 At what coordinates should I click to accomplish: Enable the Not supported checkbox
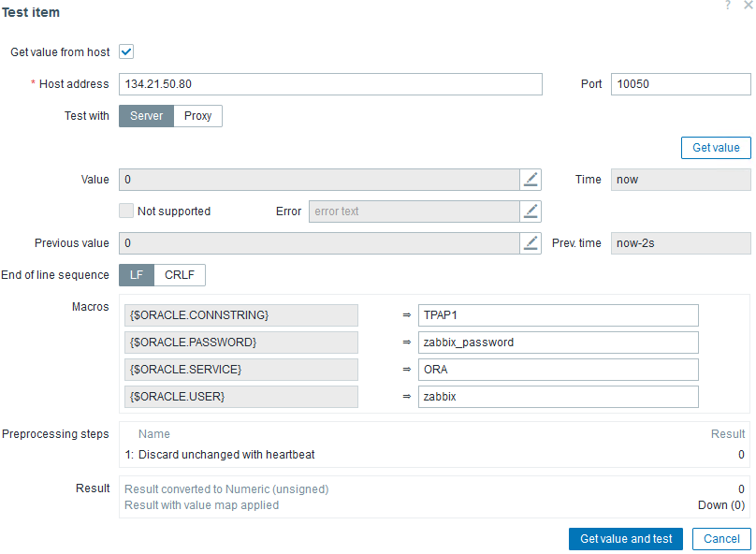(x=126, y=211)
